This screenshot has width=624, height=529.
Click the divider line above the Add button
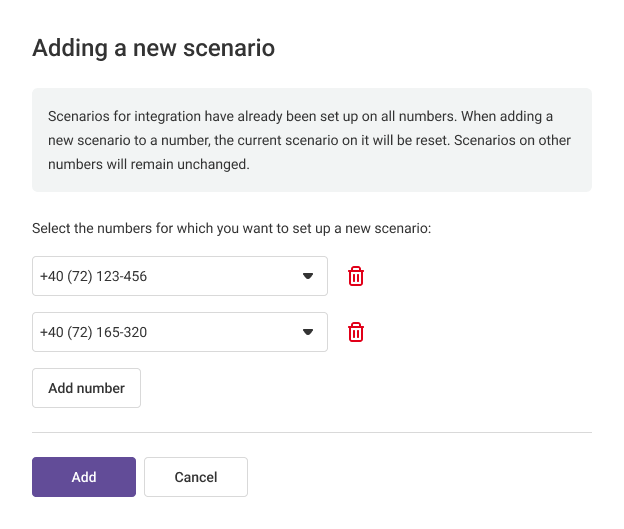coord(311,433)
